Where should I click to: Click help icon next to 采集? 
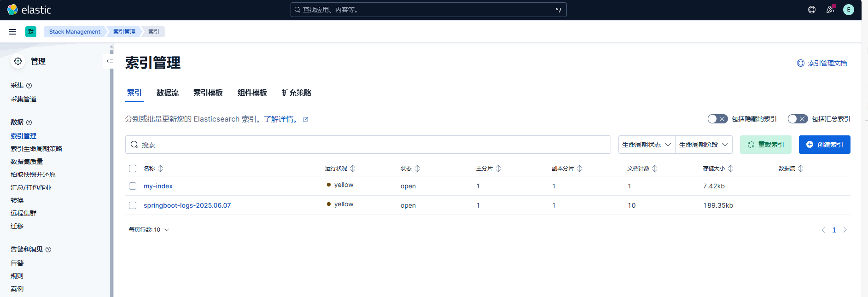pos(29,86)
